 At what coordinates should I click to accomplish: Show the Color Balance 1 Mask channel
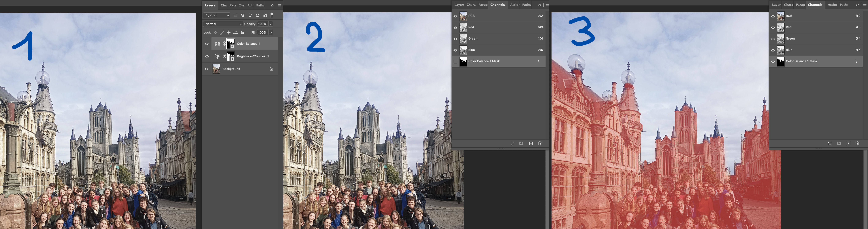(456, 61)
